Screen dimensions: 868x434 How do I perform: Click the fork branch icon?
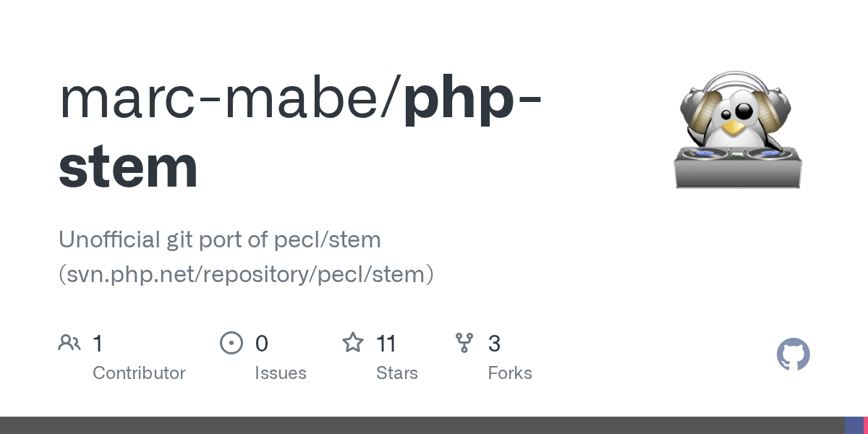pos(464,343)
